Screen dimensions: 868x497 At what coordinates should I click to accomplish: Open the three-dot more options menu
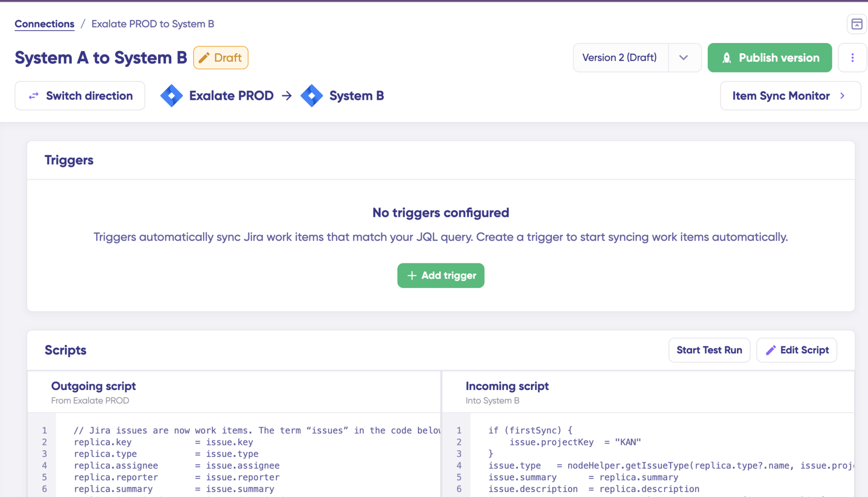pyautogui.click(x=852, y=58)
